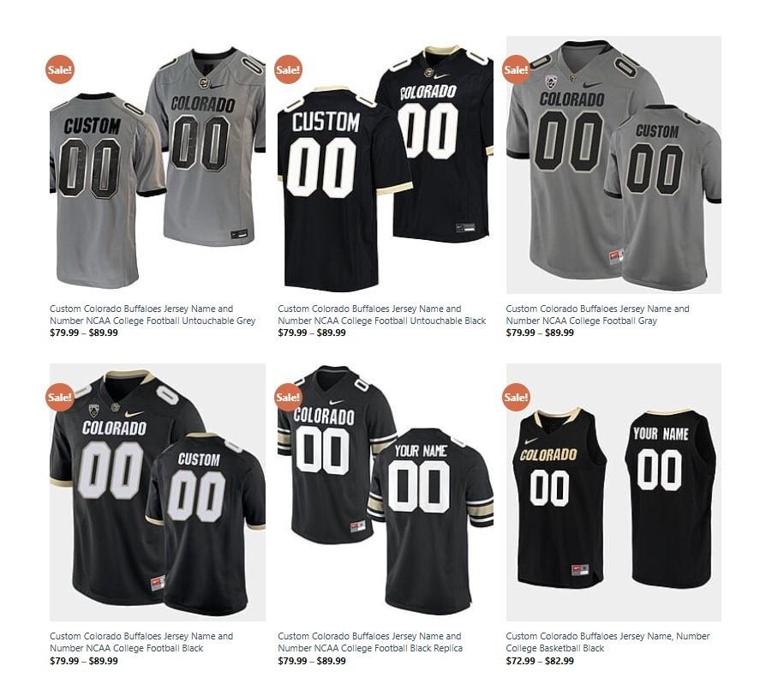784x684 pixels.
Task: Open the Untouchable Grey jersey product image
Action: (x=158, y=165)
